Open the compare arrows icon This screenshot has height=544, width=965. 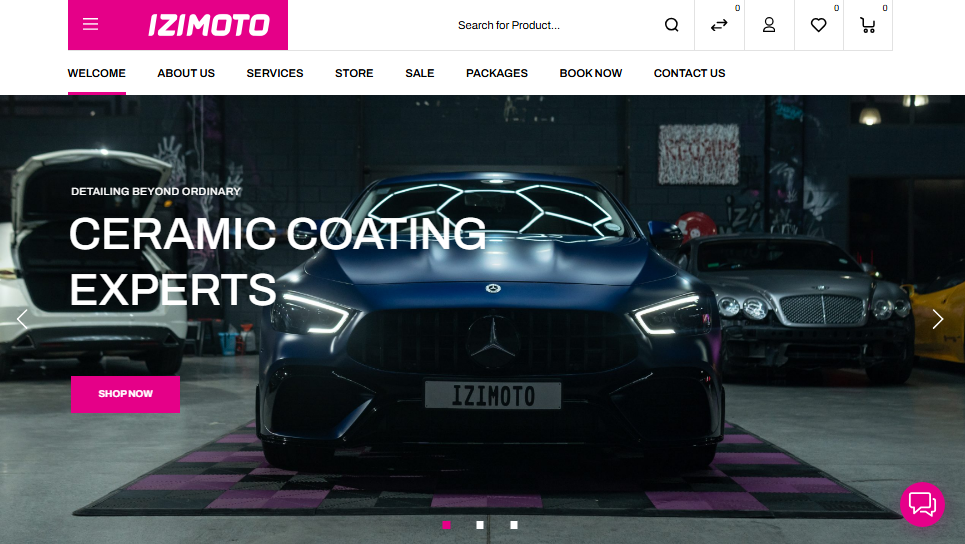(x=719, y=25)
